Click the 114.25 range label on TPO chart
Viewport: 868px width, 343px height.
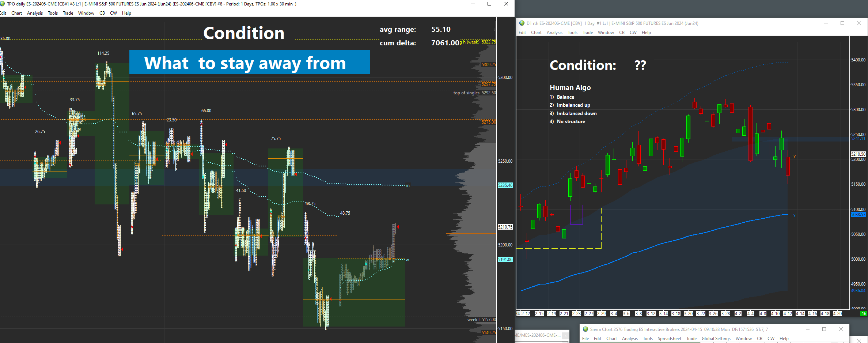103,53
